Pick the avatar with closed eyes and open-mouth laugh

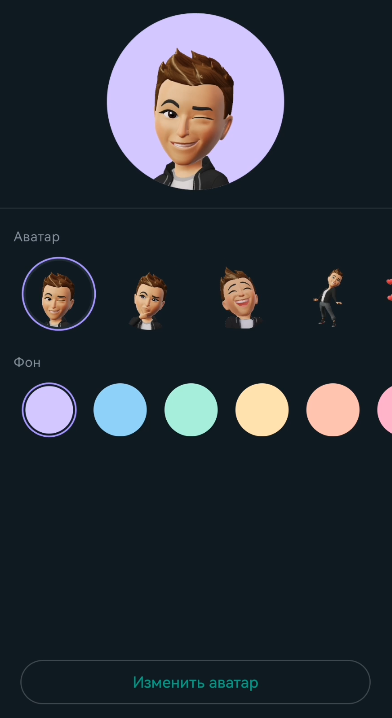tap(241, 298)
